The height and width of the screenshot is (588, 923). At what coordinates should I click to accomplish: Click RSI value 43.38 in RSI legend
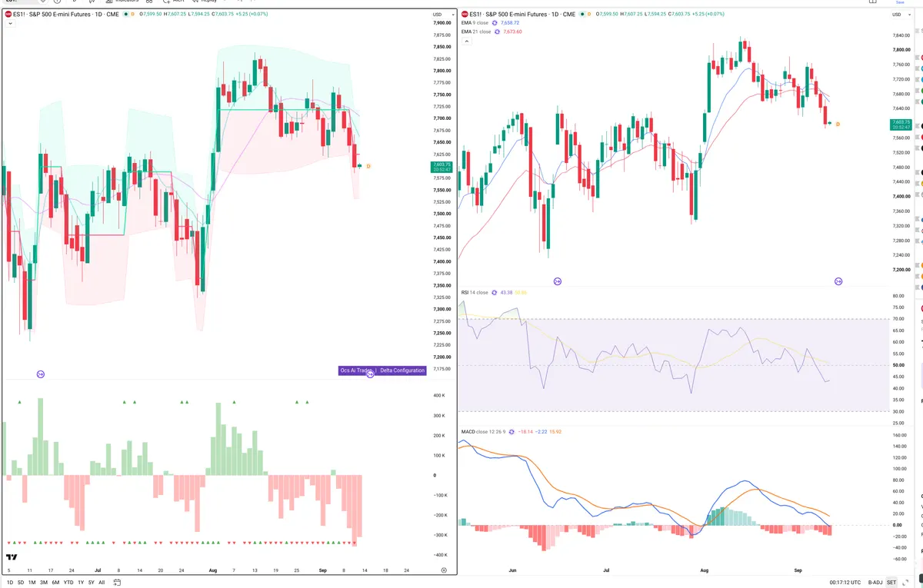pyautogui.click(x=506, y=293)
